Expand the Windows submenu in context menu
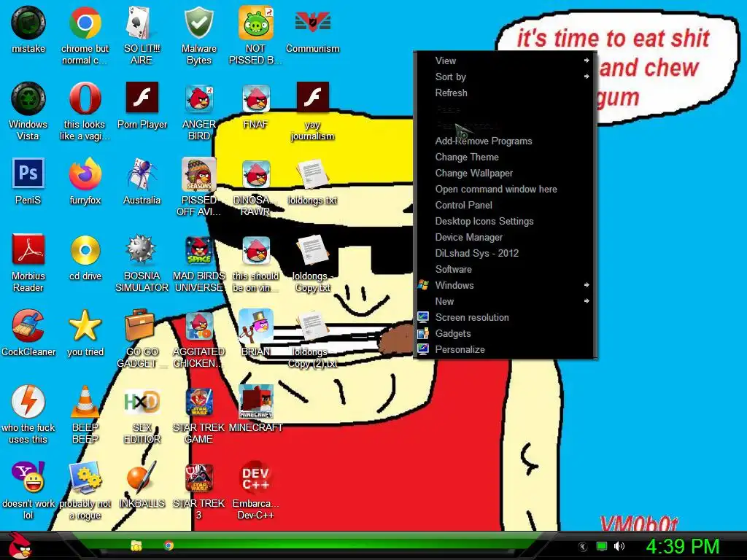The height and width of the screenshot is (560, 747). click(x=506, y=285)
